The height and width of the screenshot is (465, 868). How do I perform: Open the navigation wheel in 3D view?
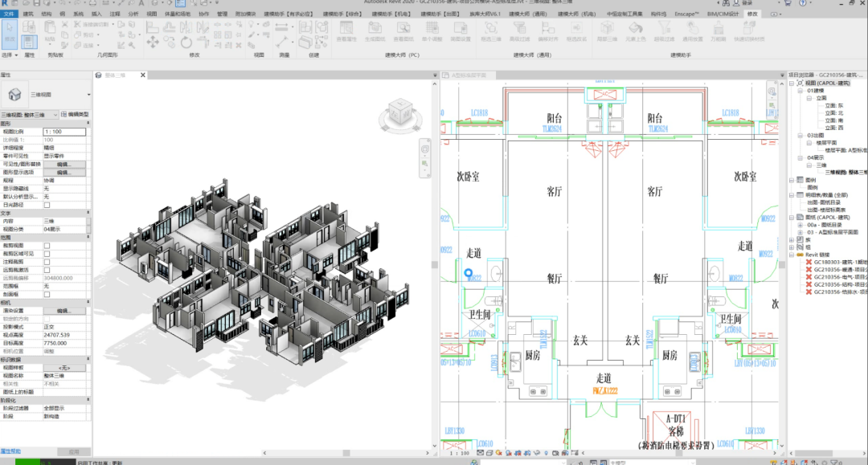click(x=425, y=149)
